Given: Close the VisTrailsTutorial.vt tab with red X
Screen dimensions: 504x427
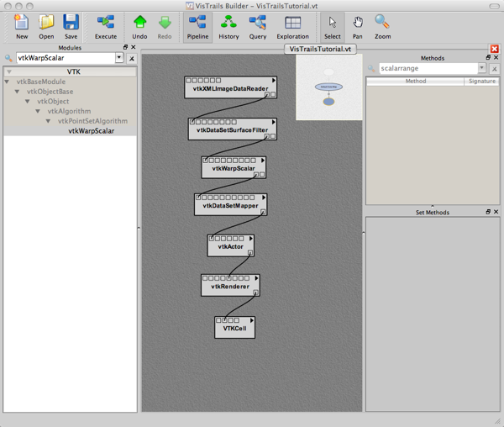Looking at the screenshot, I should tap(495, 49).
